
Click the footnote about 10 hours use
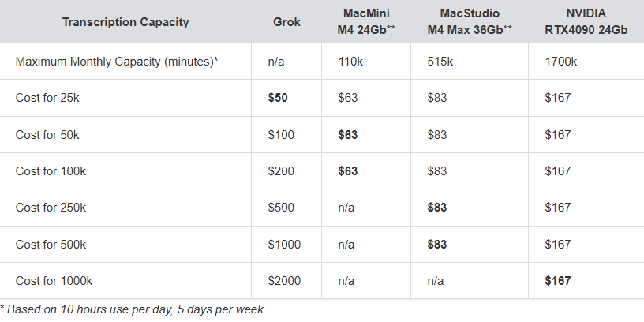[x=133, y=309]
